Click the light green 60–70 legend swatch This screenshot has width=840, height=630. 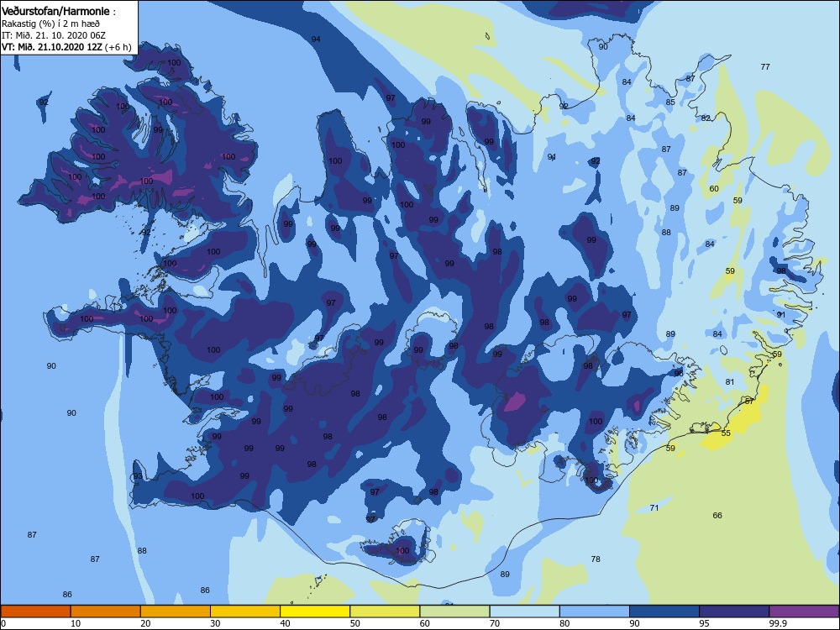[x=454, y=612]
